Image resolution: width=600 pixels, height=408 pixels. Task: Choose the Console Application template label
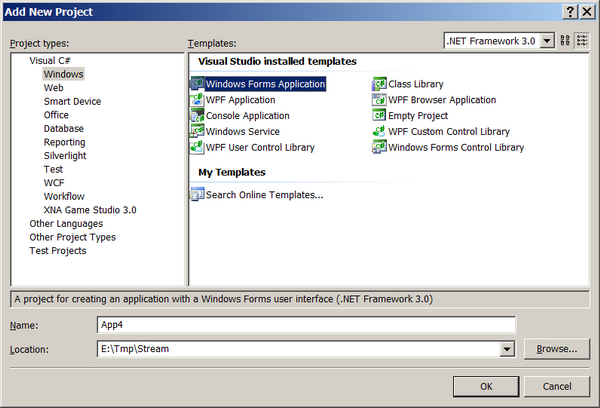(x=248, y=116)
